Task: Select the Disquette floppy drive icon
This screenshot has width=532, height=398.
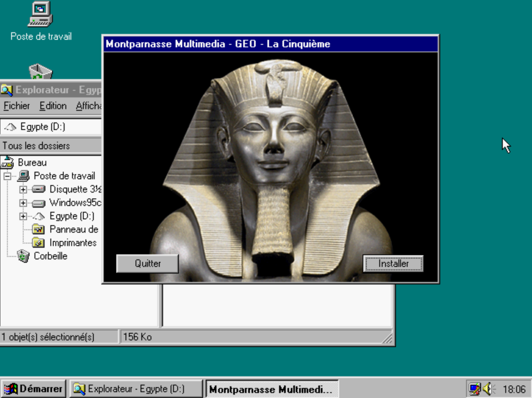Action: pyautogui.click(x=39, y=189)
